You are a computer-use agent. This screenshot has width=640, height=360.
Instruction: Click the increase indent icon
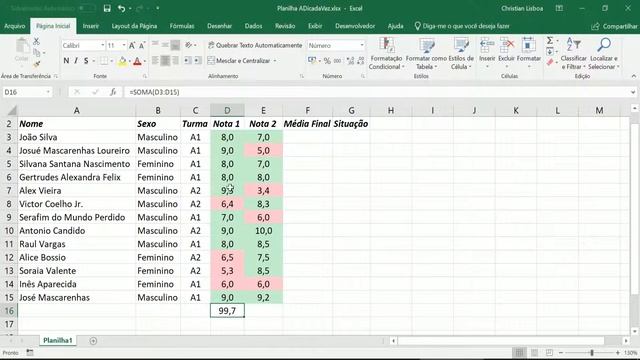(198, 60)
